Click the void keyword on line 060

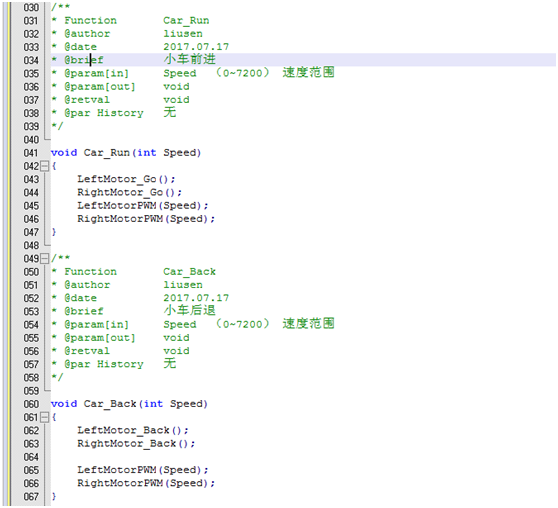pyautogui.click(x=64, y=404)
